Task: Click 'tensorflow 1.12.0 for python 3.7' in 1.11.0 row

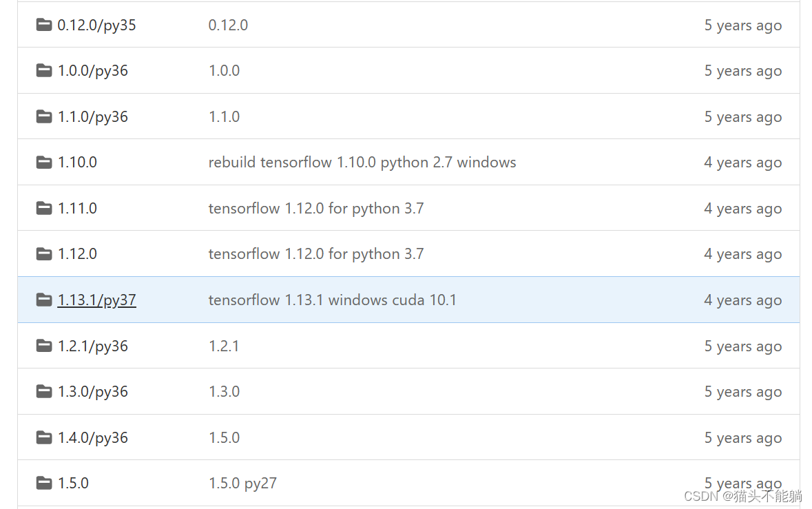Action: [x=316, y=209]
